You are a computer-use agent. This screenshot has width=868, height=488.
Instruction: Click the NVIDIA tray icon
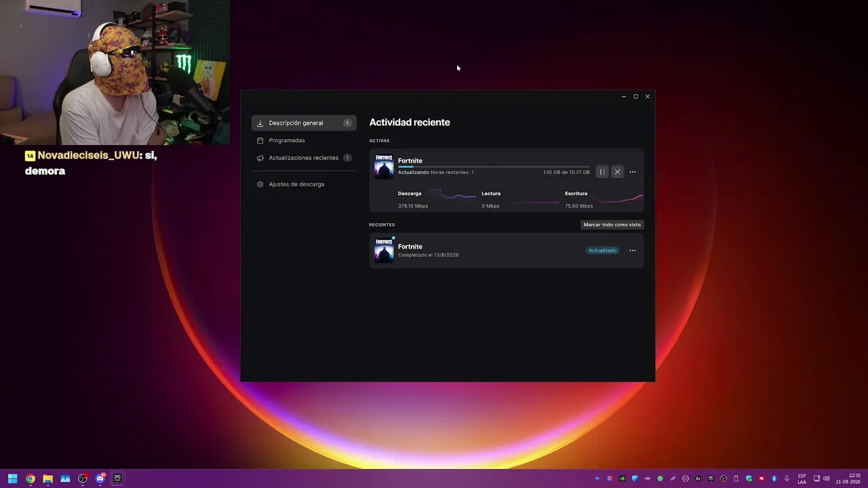click(x=622, y=479)
